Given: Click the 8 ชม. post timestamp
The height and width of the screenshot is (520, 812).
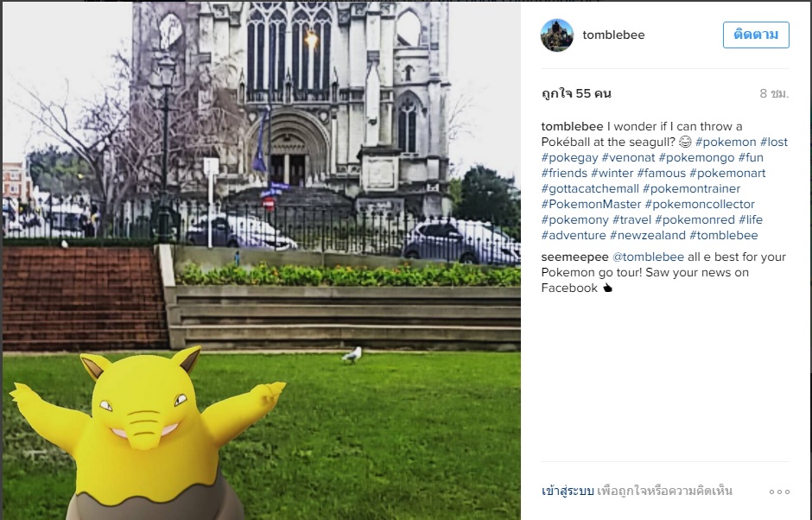Looking at the screenshot, I should point(774,94).
